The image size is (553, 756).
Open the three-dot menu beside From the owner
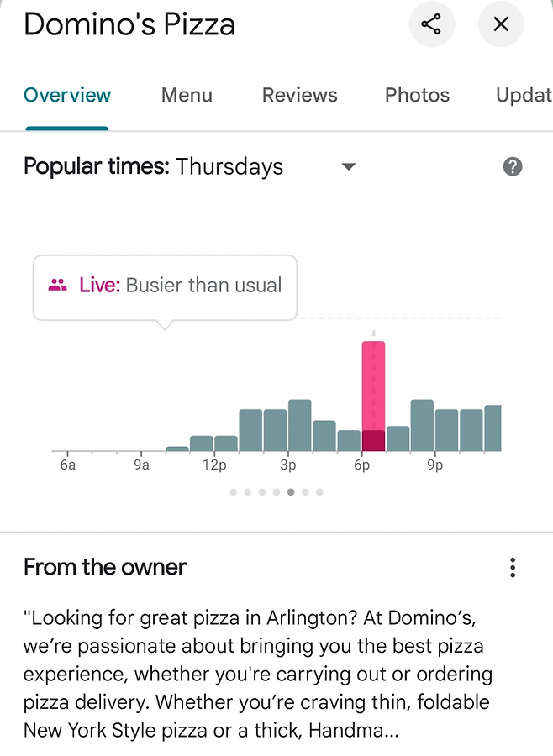(x=513, y=568)
